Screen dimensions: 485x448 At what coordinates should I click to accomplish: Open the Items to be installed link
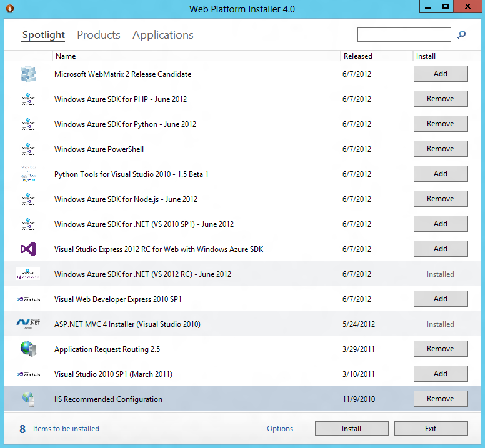pos(66,429)
